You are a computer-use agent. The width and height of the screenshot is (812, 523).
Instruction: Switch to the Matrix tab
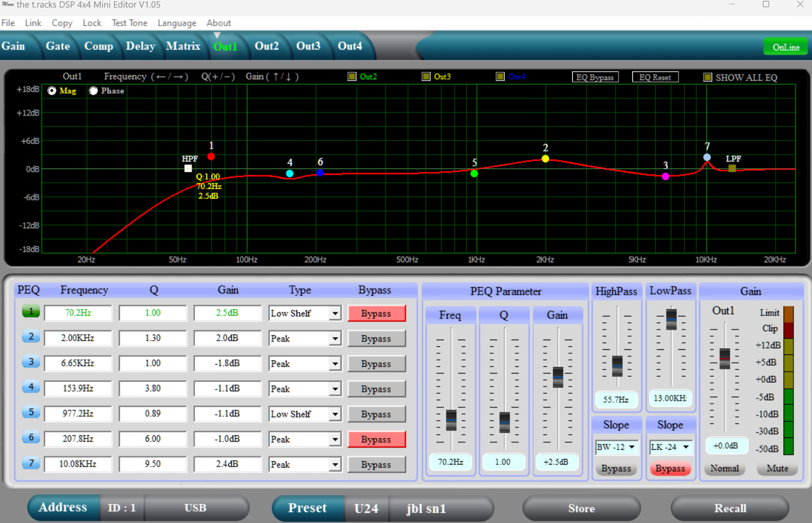[x=183, y=46]
